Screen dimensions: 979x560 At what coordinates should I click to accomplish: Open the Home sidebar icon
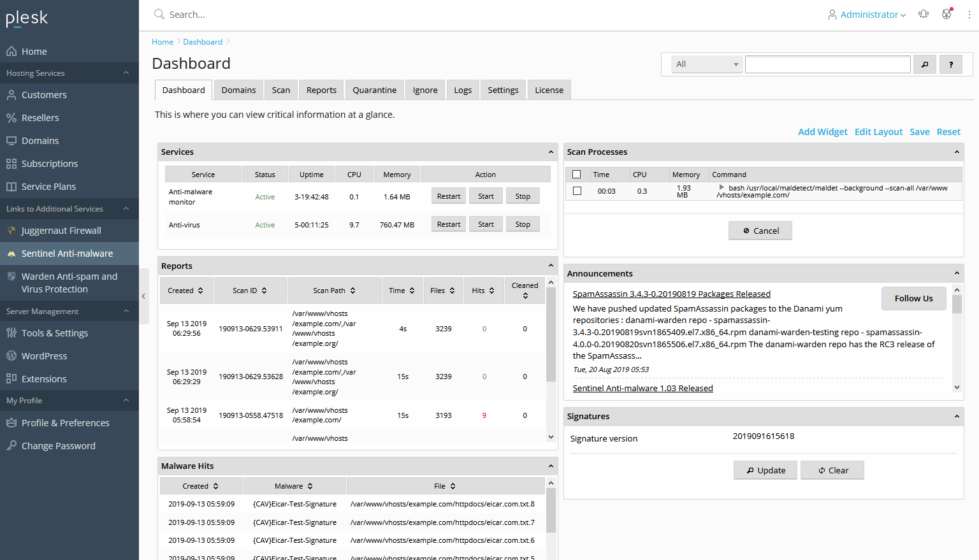tap(11, 52)
